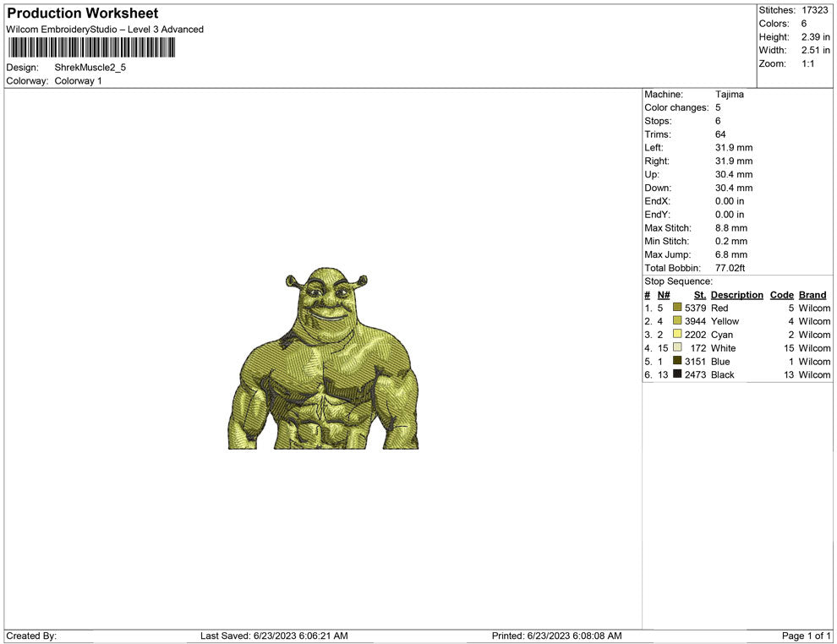Click the barcode under the worksheet title
Viewport: 837px width, 644px height.
tap(91, 48)
